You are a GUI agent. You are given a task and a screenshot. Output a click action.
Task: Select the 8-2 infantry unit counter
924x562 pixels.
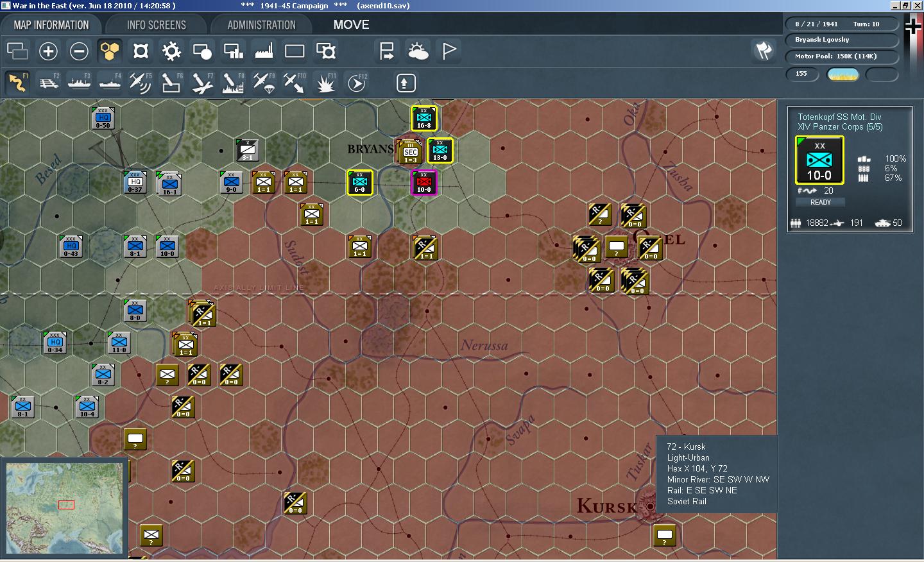pos(103,375)
